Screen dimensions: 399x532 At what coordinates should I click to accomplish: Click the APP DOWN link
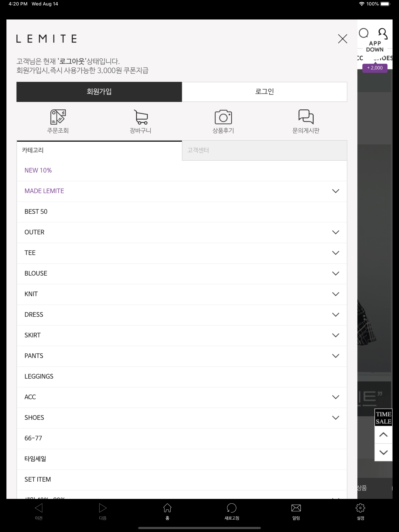375,46
